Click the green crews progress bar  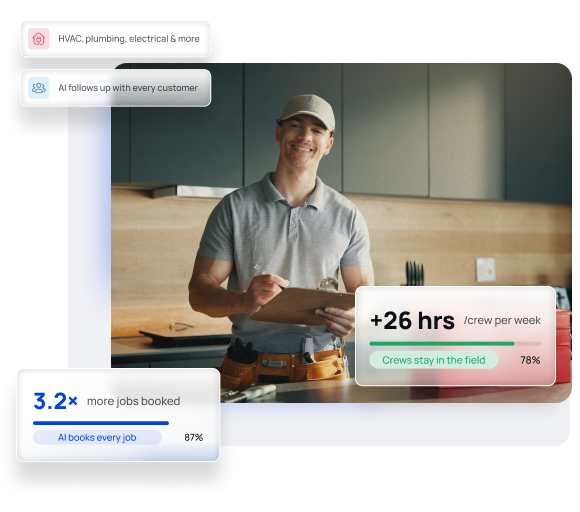tap(455, 344)
